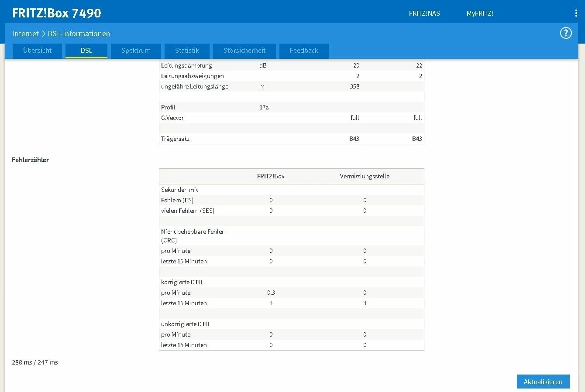Viewport: 585px width, 392px height.
Task: Open the help question mark icon
Action: [566, 33]
